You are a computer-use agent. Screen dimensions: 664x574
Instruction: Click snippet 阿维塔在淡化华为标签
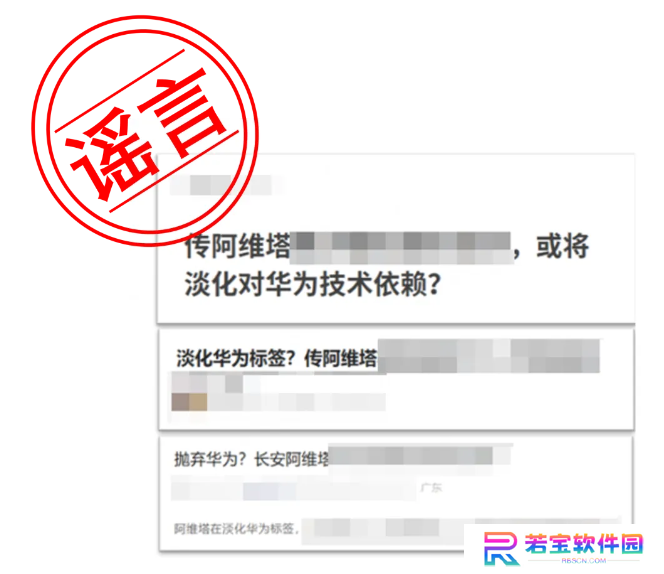[x=234, y=528]
